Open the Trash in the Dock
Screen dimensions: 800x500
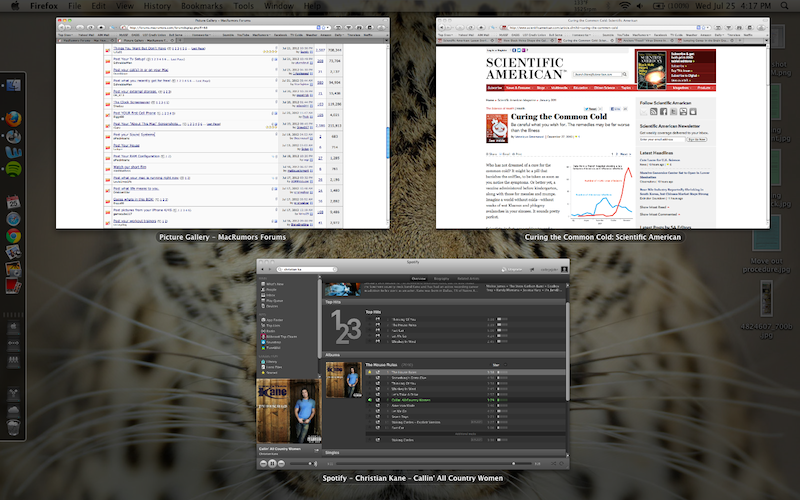13,428
